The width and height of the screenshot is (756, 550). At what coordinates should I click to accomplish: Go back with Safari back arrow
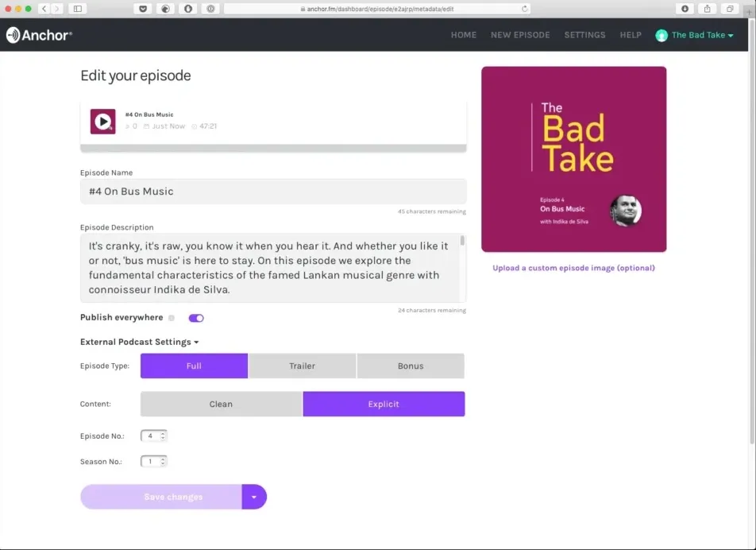44,9
